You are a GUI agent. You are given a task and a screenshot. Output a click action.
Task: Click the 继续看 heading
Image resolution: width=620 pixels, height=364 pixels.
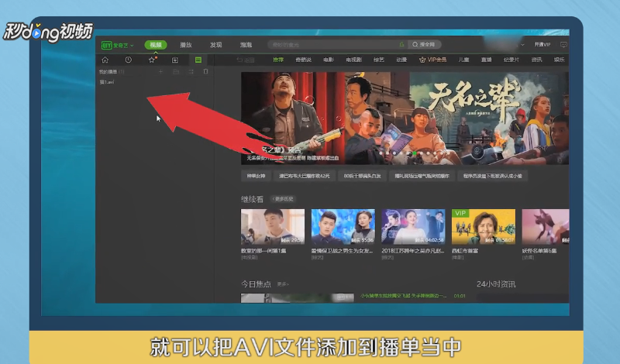point(252,199)
